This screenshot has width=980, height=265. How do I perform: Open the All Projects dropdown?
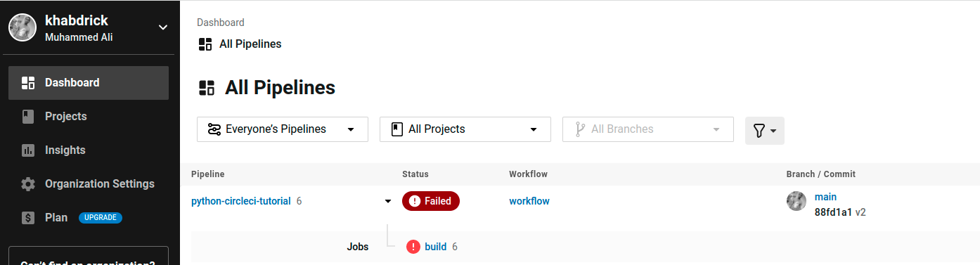click(465, 129)
